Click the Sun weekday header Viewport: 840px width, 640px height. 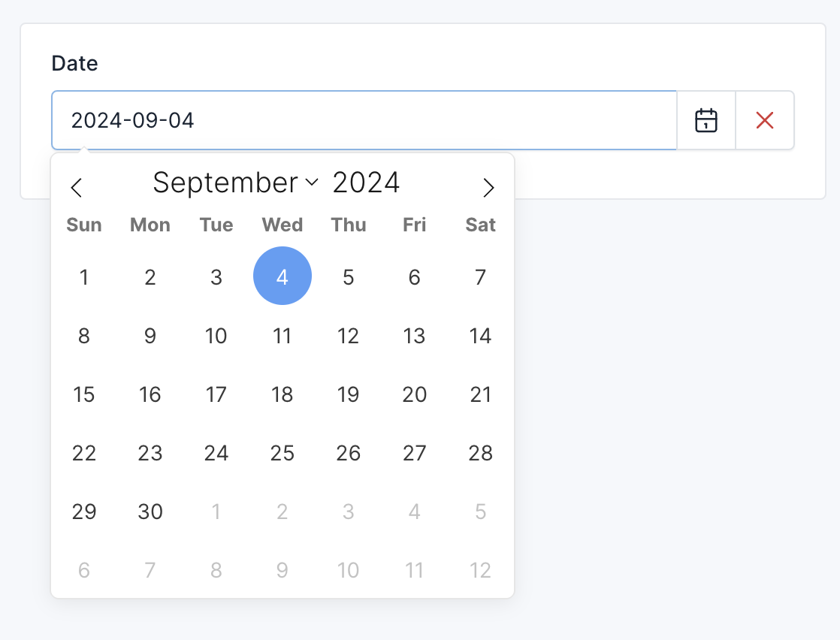click(x=84, y=225)
